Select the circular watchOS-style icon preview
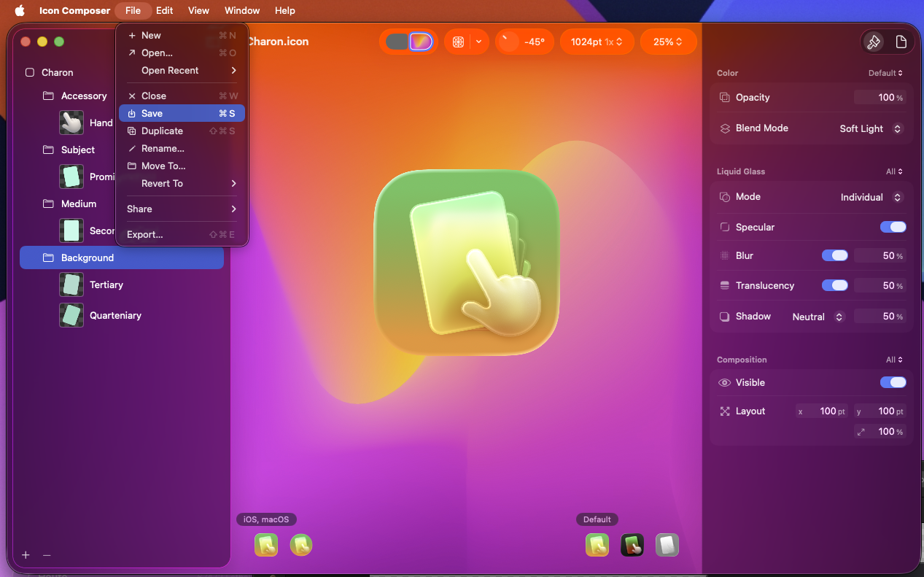 point(301,545)
